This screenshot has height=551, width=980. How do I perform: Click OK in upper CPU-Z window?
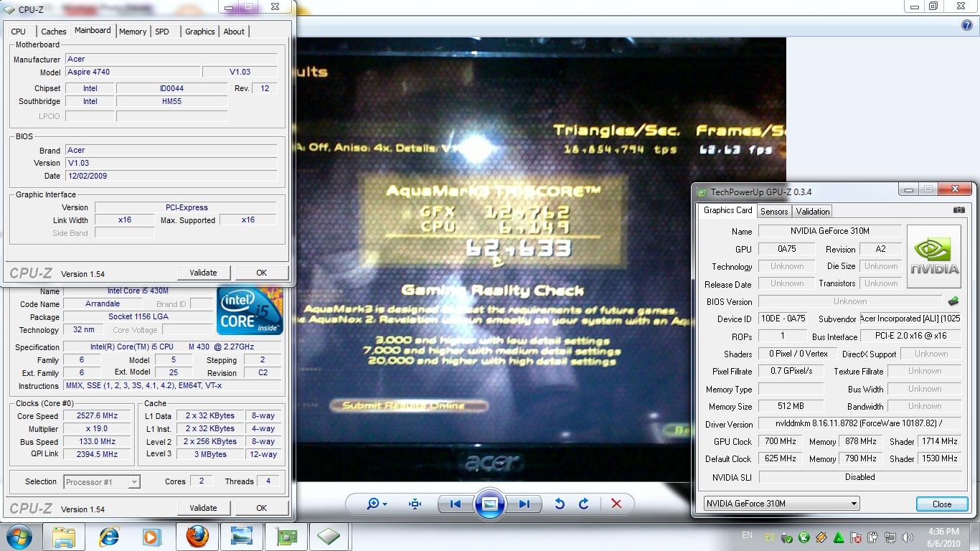coord(261,273)
